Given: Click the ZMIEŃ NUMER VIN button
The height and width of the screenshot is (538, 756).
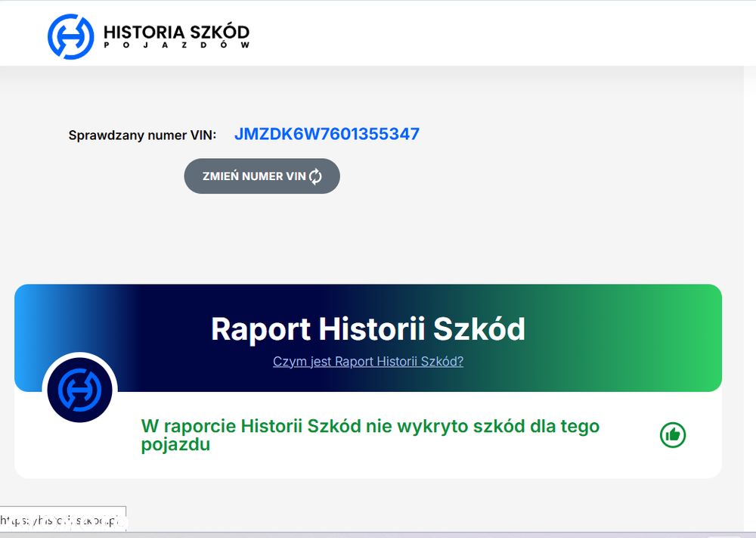Looking at the screenshot, I should tap(262, 176).
